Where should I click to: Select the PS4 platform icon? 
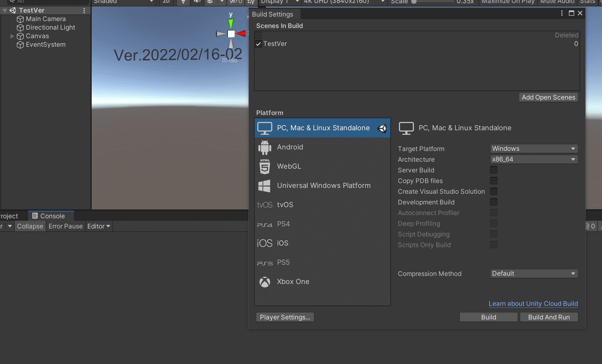264,224
